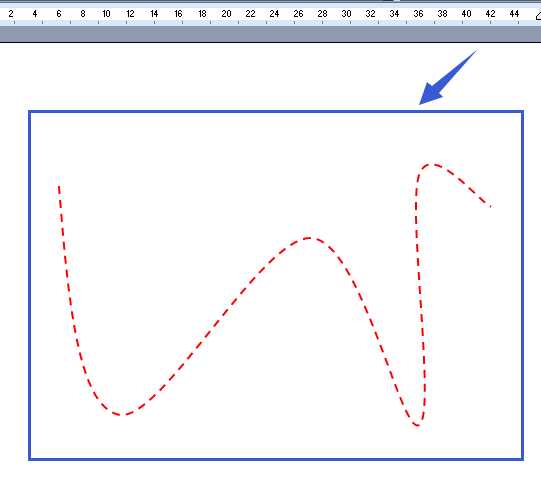The width and height of the screenshot is (541, 479).
Task: Click the red curve's middle peak
Action: click(x=309, y=238)
